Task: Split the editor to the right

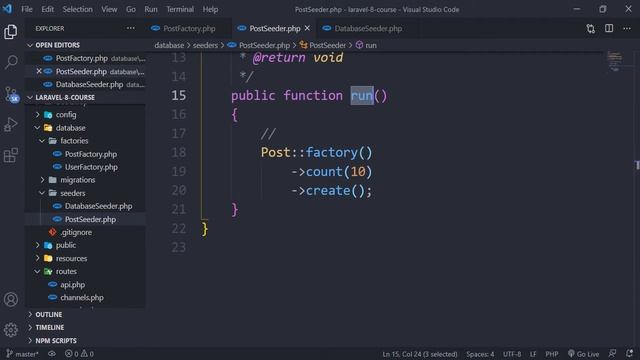Action: coord(609,28)
